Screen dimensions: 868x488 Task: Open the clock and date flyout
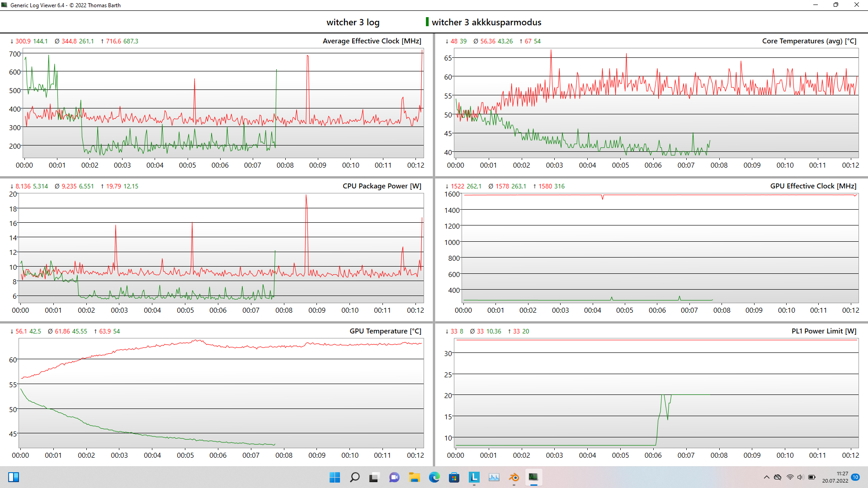point(835,477)
